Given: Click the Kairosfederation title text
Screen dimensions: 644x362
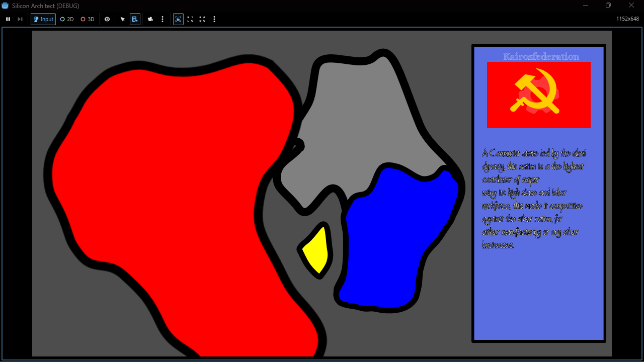Looking at the screenshot, I should click(x=541, y=56).
